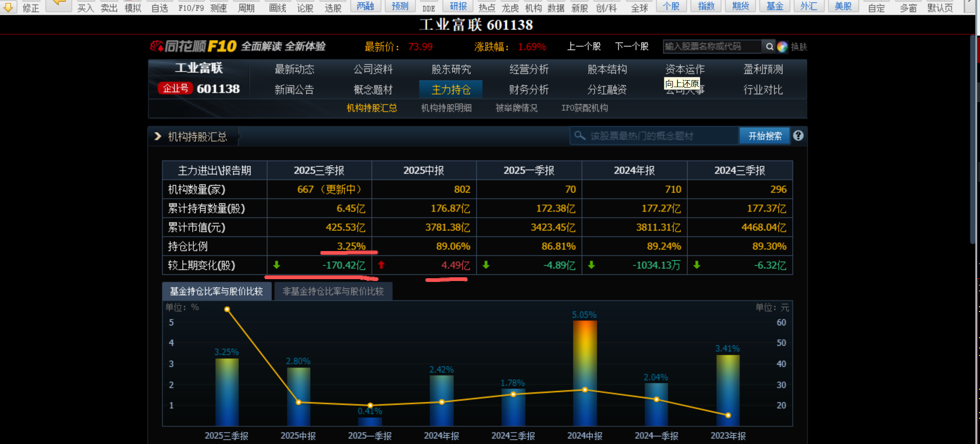
Task: Open the 盈利预测 menu item
Action: coord(763,69)
